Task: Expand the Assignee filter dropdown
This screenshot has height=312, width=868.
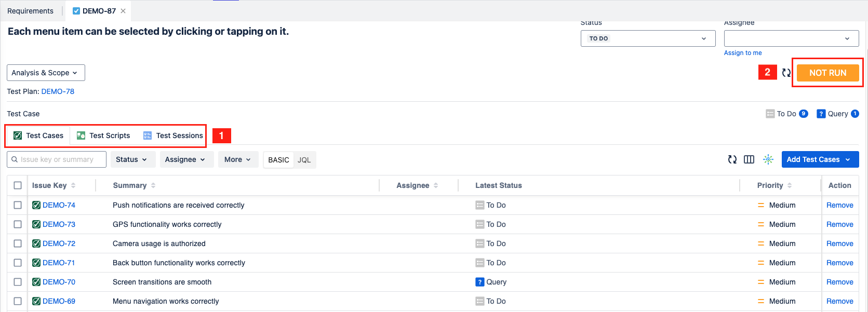Action: pos(185,159)
